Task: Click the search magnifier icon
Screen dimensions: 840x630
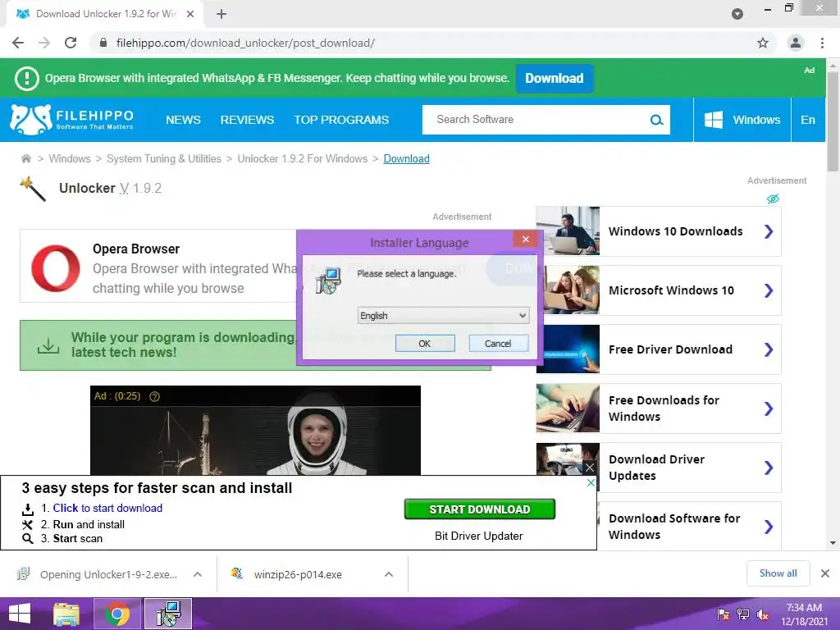Action: (657, 120)
